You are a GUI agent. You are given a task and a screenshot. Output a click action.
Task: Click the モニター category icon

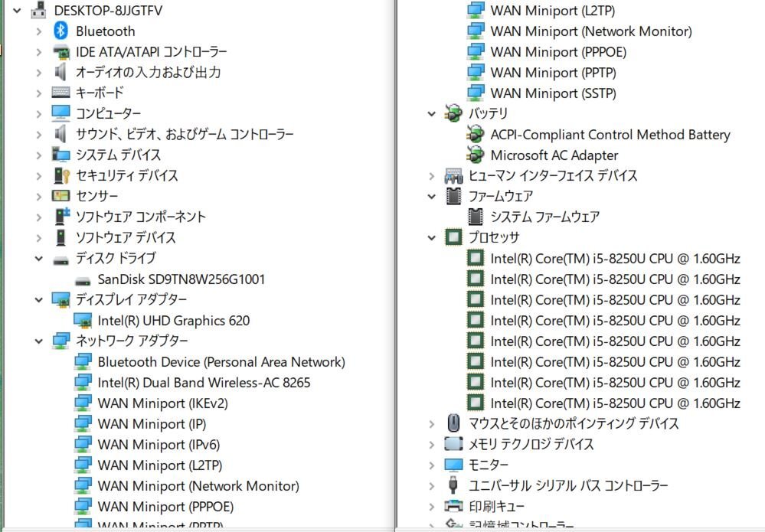(x=453, y=465)
